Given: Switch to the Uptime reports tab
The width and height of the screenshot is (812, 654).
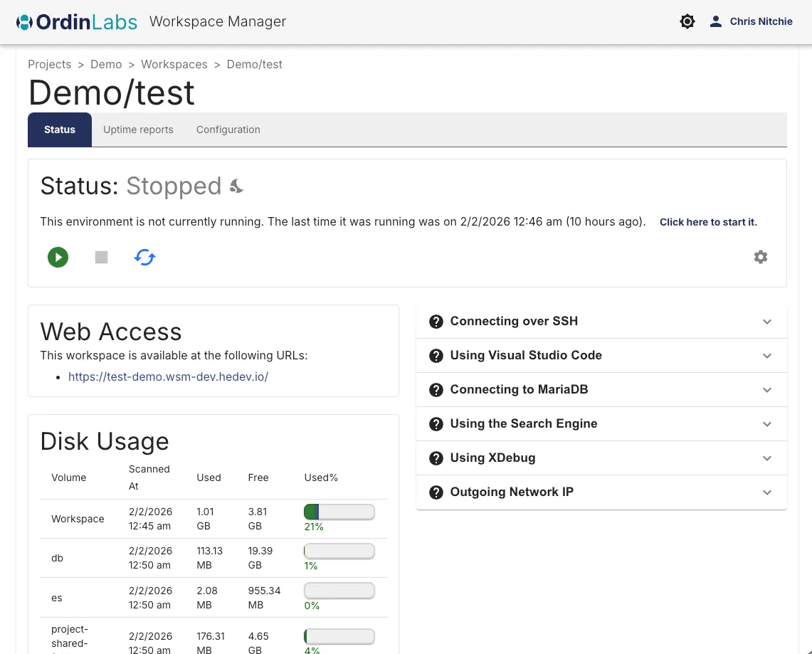Looking at the screenshot, I should pyautogui.click(x=138, y=130).
